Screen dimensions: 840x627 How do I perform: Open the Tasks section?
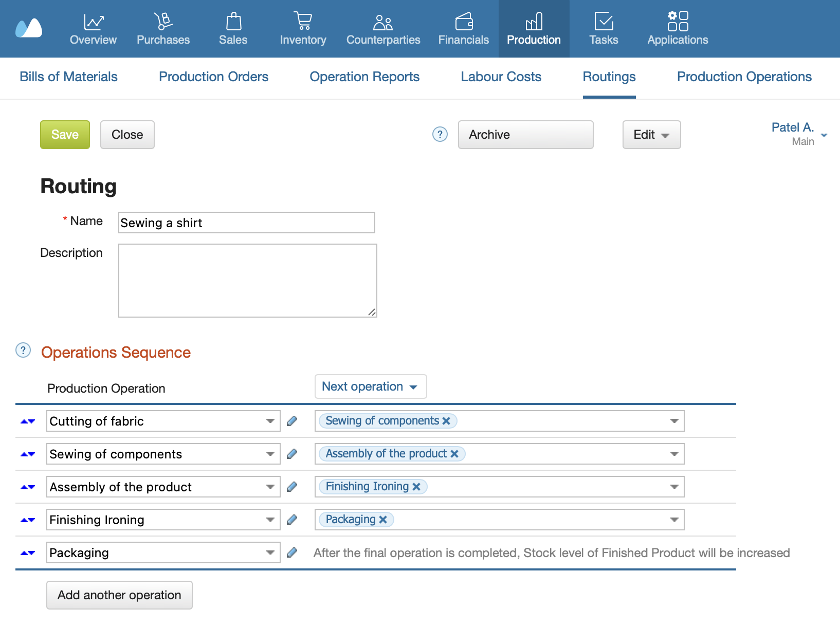pyautogui.click(x=604, y=29)
